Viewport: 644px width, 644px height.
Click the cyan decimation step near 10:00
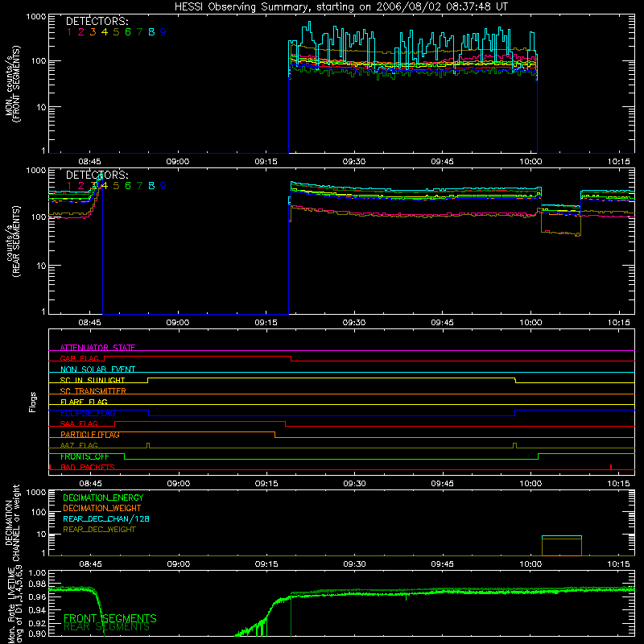pos(561,536)
